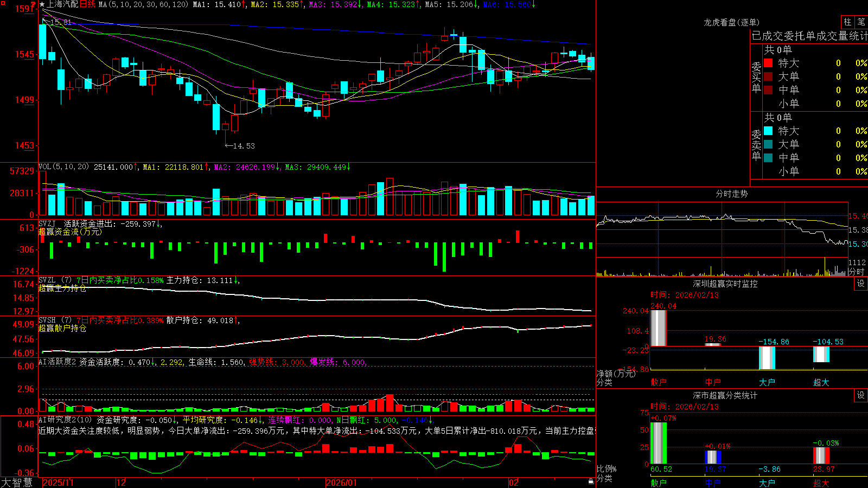The width and height of the screenshot is (868, 488).
Task: Click the cyan 特大 sell-order swatch
Action: click(x=768, y=131)
